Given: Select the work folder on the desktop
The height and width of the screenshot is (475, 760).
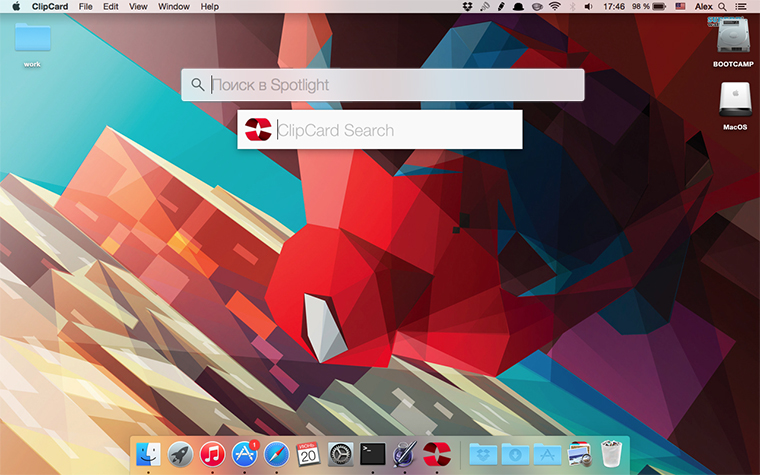Looking at the screenshot, I should click(32, 44).
